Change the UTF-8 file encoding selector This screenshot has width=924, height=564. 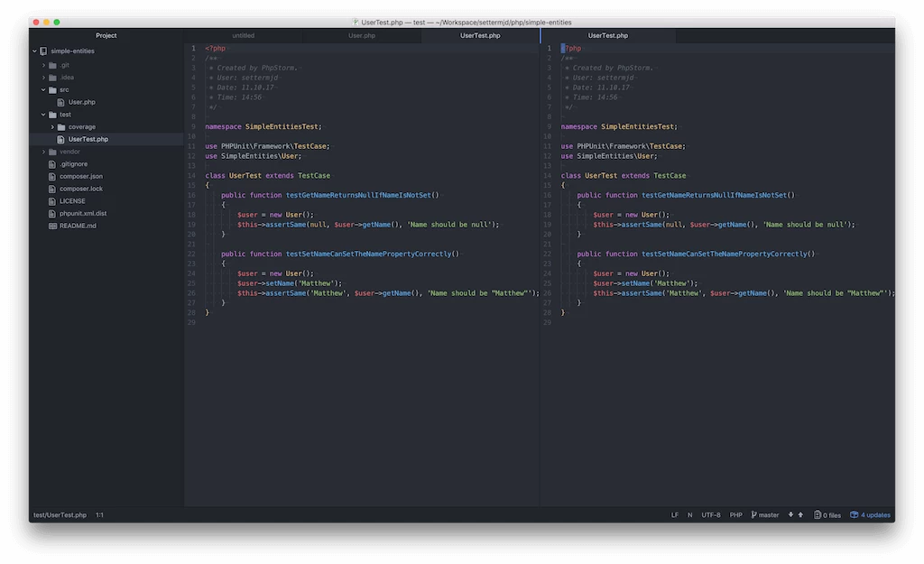(711, 515)
